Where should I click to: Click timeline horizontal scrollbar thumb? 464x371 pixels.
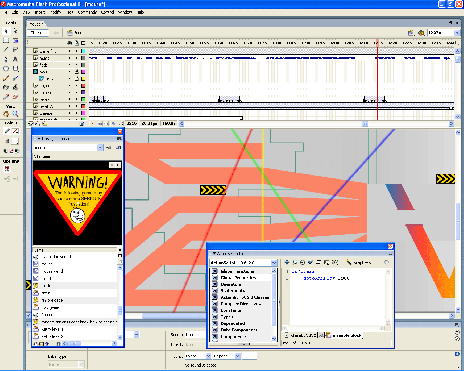tap(365, 124)
